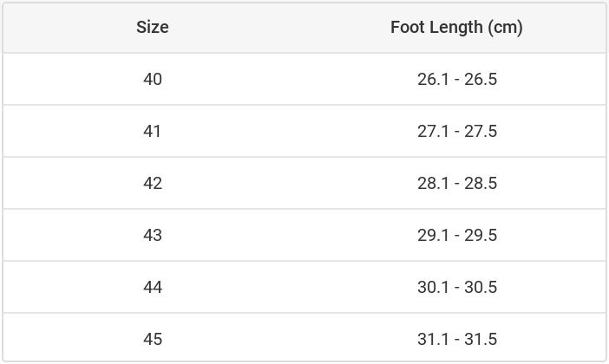The image size is (609, 364).
Task: Click the 30.1 - 30.5 foot length cell
Action: coord(456,287)
